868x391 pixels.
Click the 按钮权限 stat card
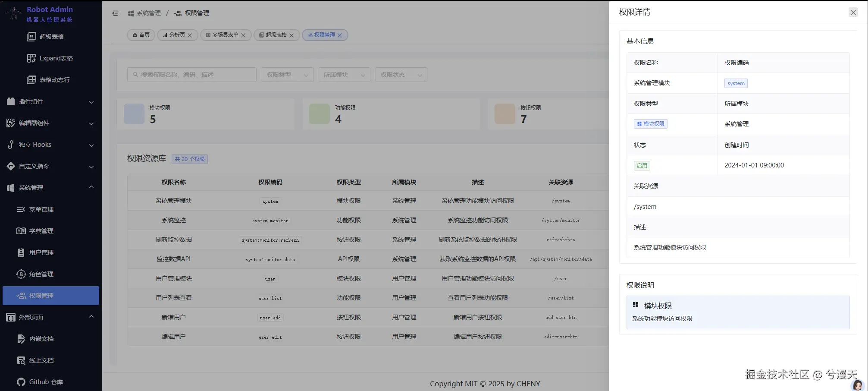(548, 114)
